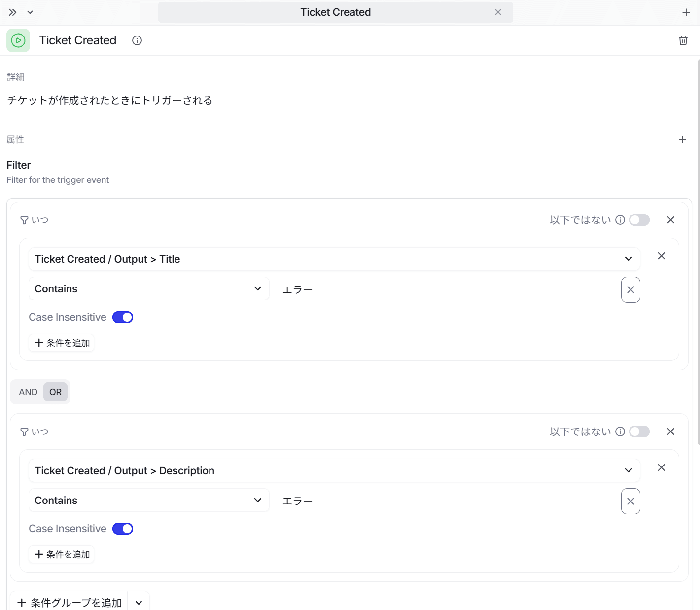Open the chevron menu beside the expand icon
This screenshot has width=700, height=610.
tap(30, 12)
